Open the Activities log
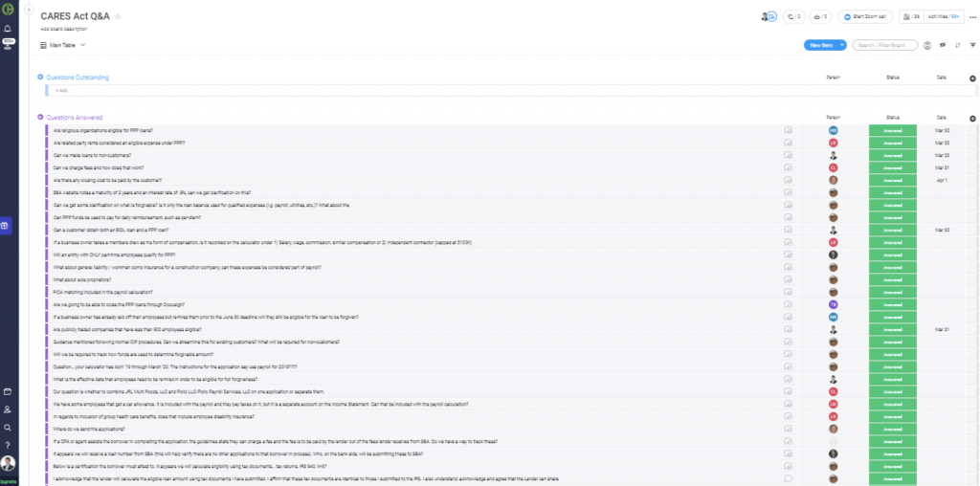Screen dimensions: 980x486 pyautogui.click(x=944, y=17)
